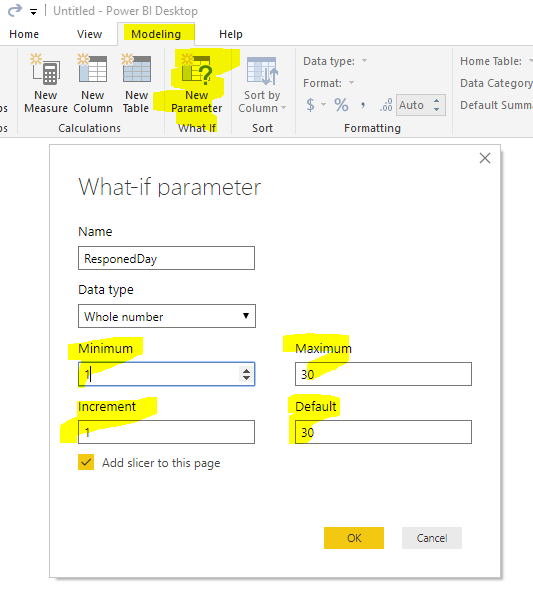Click the New Measure icon

click(46, 70)
